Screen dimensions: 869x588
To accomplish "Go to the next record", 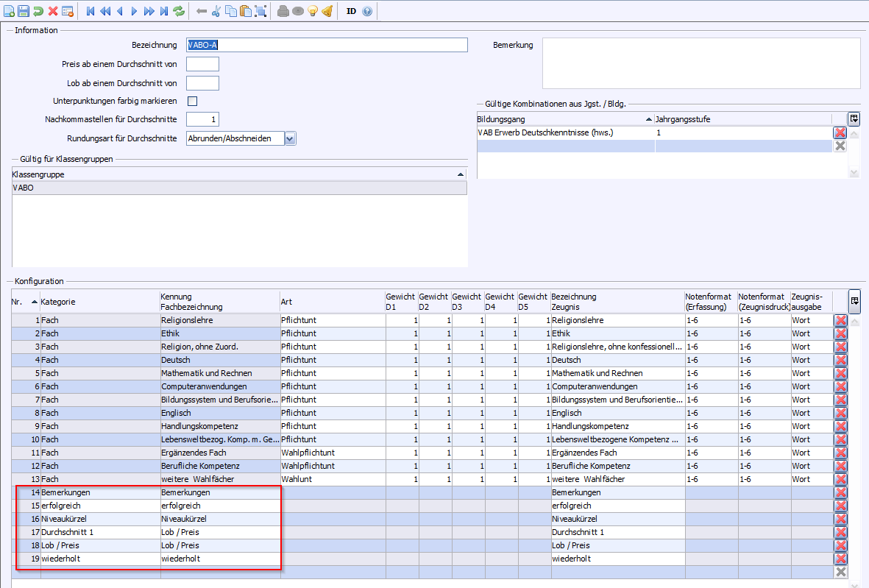I will (x=134, y=11).
